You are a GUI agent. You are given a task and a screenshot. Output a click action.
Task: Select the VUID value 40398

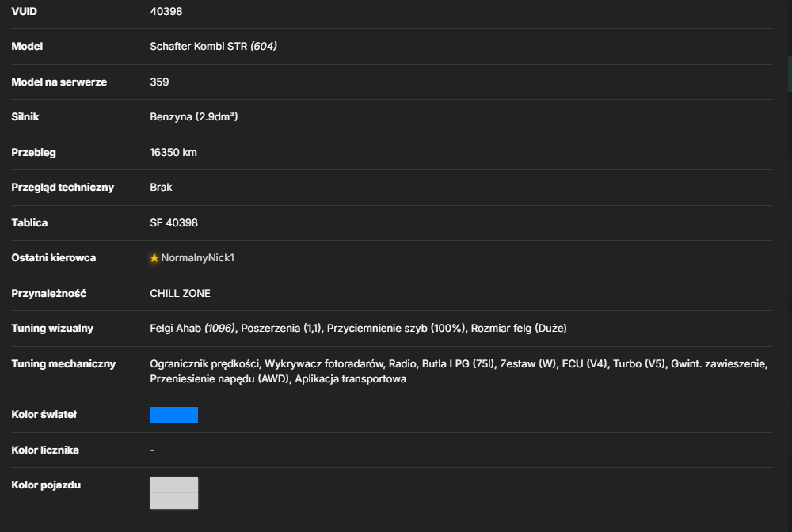click(166, 12)
